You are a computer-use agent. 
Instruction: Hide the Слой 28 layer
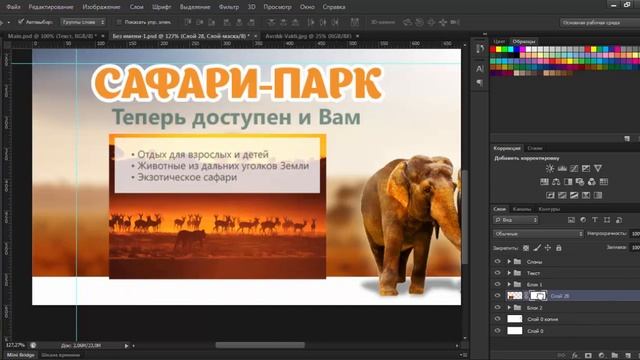(497, 296)
